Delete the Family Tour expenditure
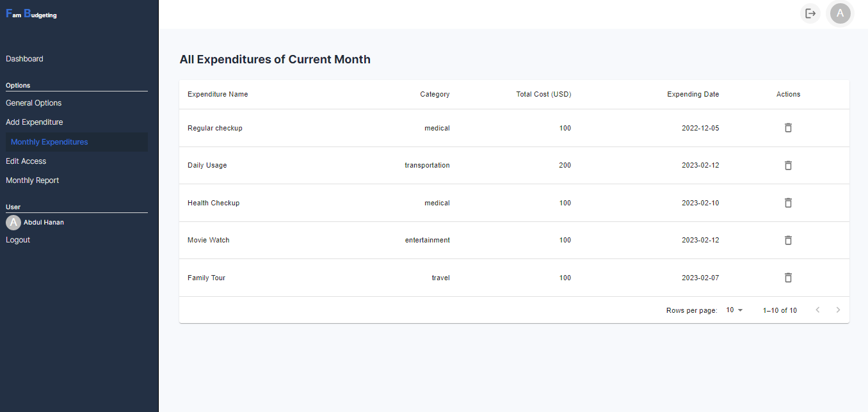Viewport: 868px width, 412px height. coord(788,278)
